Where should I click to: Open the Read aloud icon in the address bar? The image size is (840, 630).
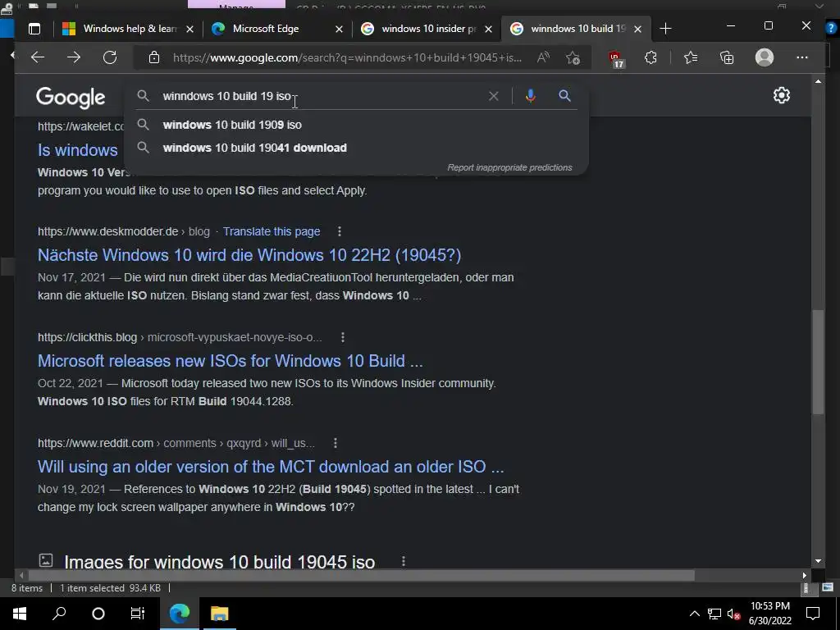(x=543, y=57)
